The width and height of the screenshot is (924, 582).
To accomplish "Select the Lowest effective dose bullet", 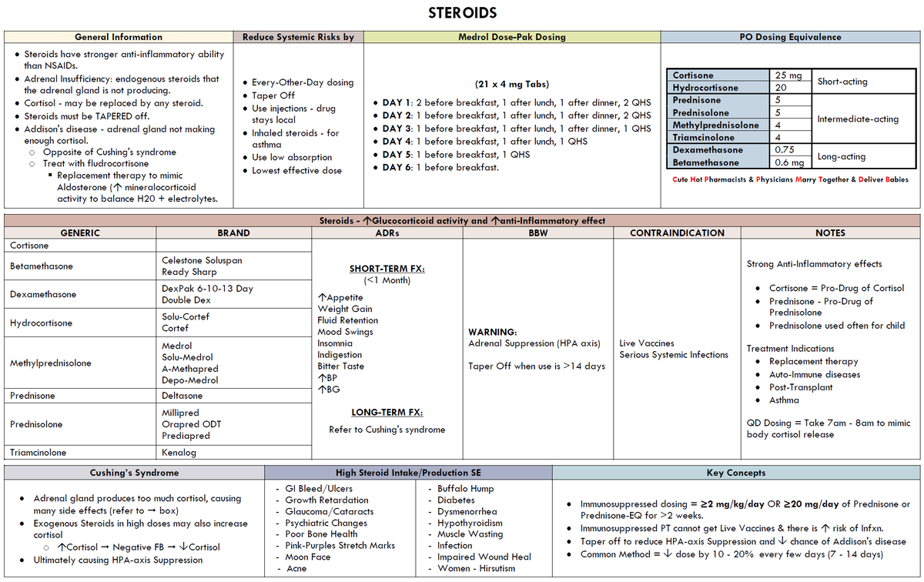I will (x=296, y=170).
